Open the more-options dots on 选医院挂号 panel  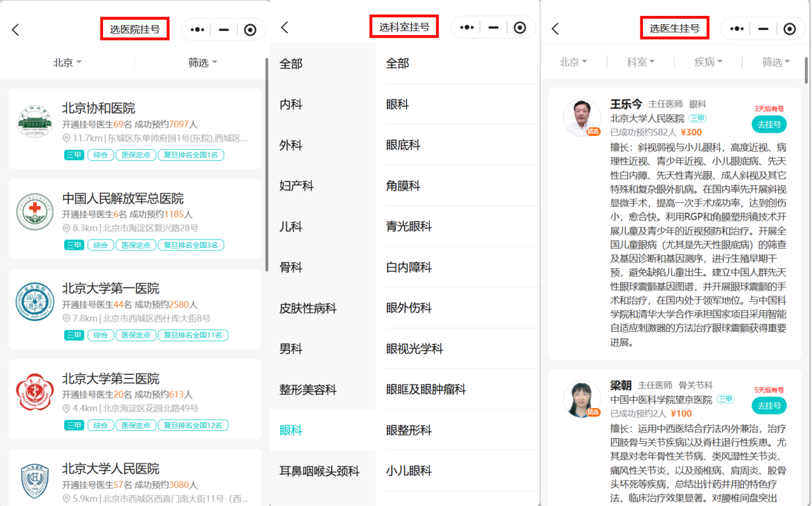pyautogui.click(x=198, y=29)
